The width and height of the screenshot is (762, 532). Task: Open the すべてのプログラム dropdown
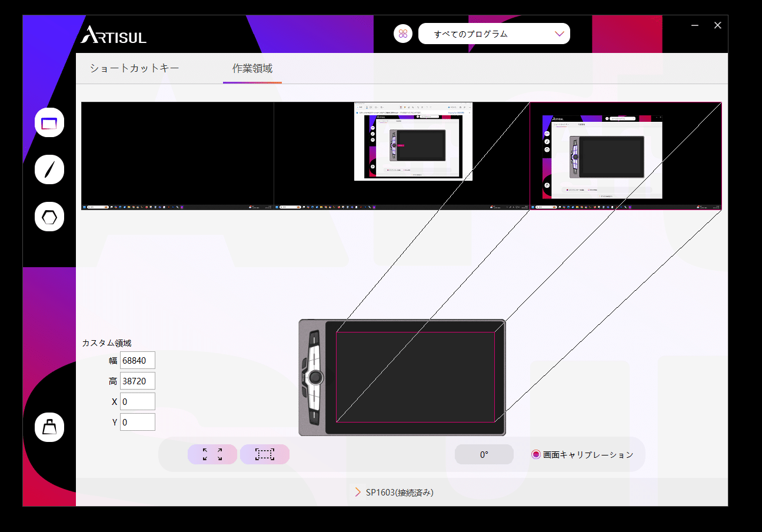point(494,34)
